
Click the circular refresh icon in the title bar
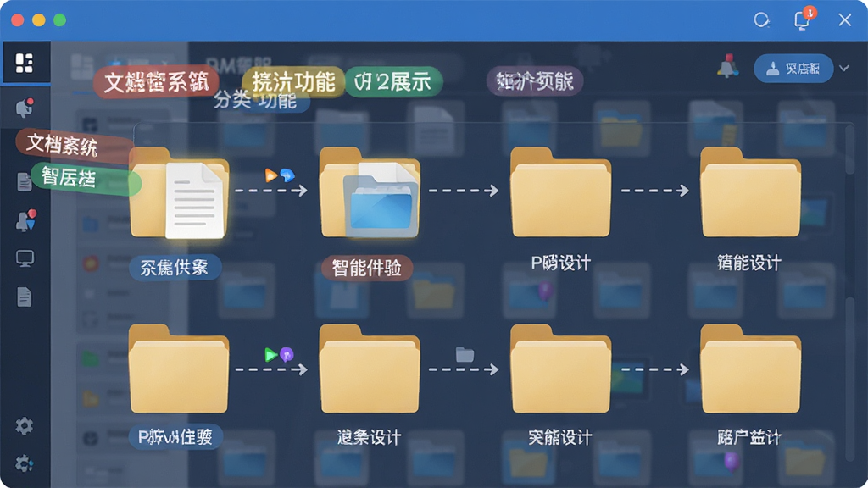pyautogui.click(x=762, y=20)
